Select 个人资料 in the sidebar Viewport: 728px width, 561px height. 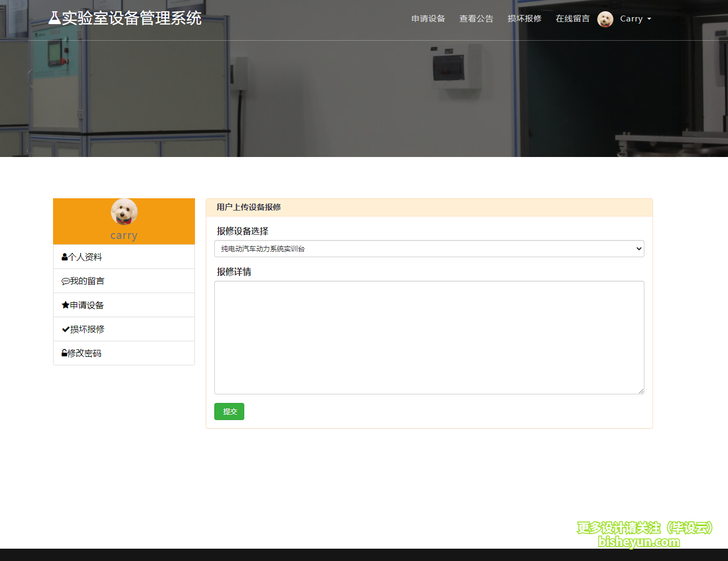point(85,257)
